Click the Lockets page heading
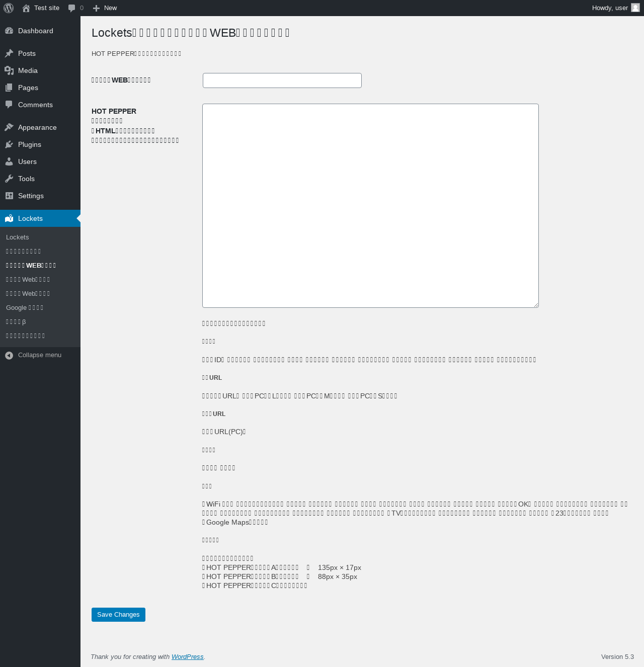This screenshot has width=644, height=667. 191,33
